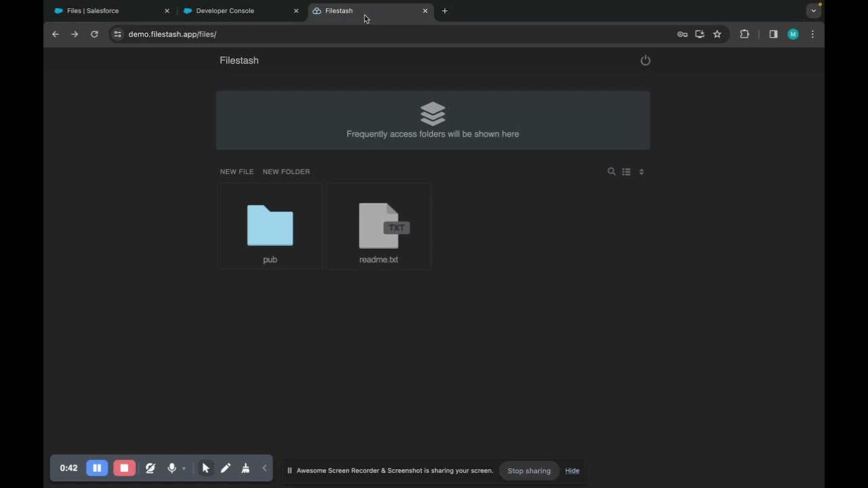
Task: Open the Chrome profile avatar
Action: coord(793,34)
